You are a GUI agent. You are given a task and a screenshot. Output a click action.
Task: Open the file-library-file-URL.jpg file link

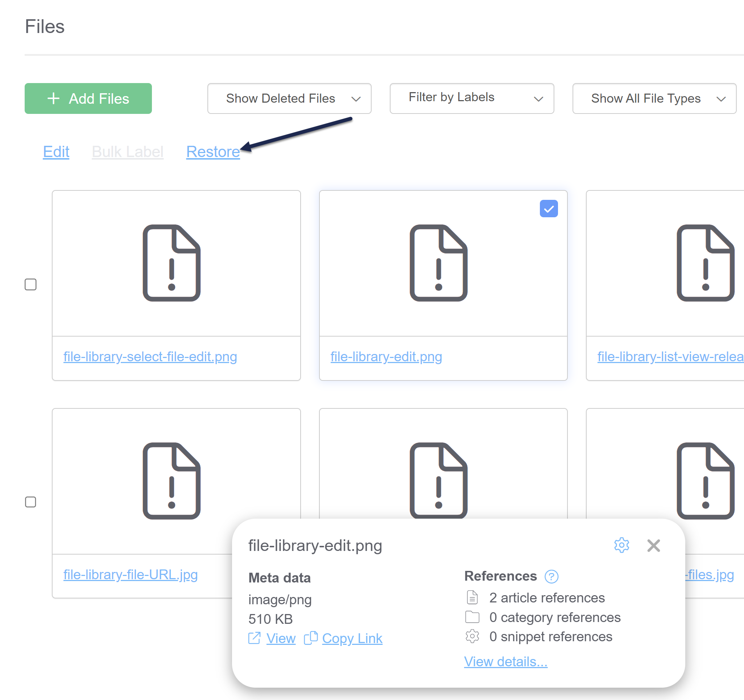[x=131, y=574]
